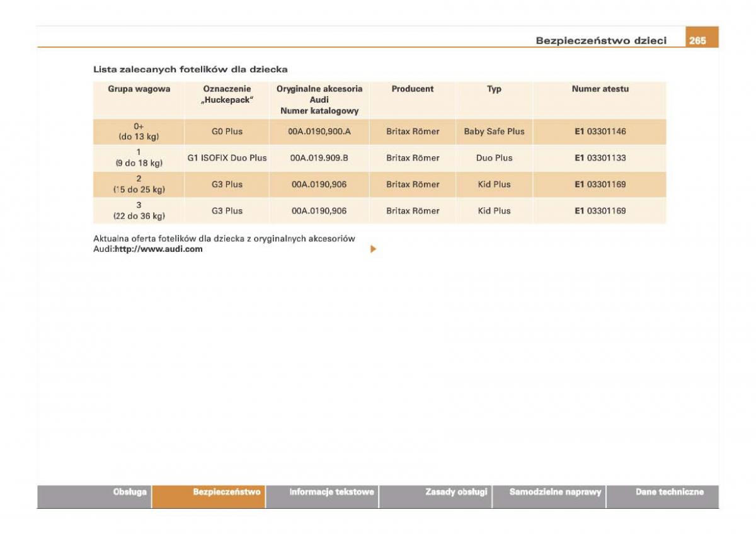Select the header title Bezpieczeństwo dzieci
Viewport: 756px width, 534px height.
pos(601,40)
